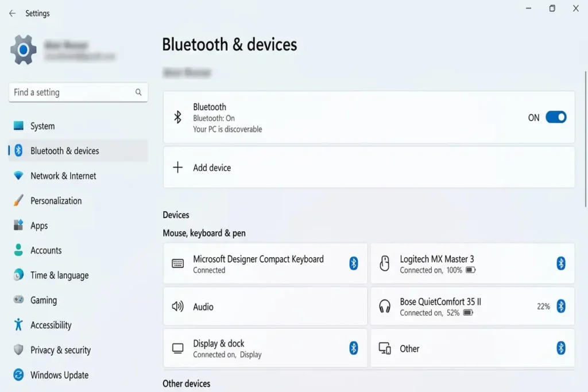The image size is (588, 392).
Task: Open Personalization settings
Action: click(x=78, y=200)
